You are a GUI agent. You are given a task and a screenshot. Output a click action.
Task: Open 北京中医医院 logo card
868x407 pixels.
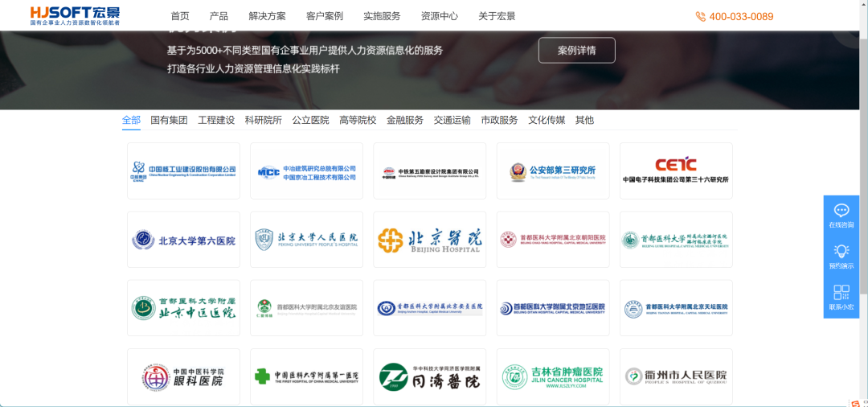[184, 308]
